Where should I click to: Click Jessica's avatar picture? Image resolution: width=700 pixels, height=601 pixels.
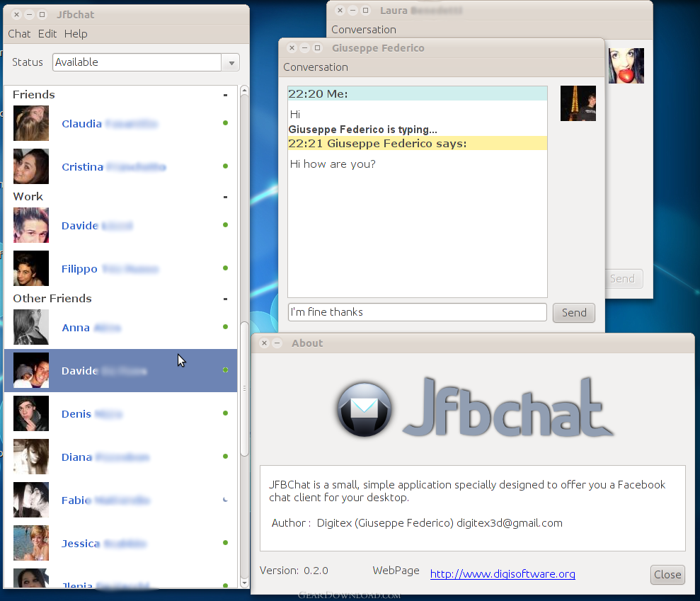coord(31,543)
